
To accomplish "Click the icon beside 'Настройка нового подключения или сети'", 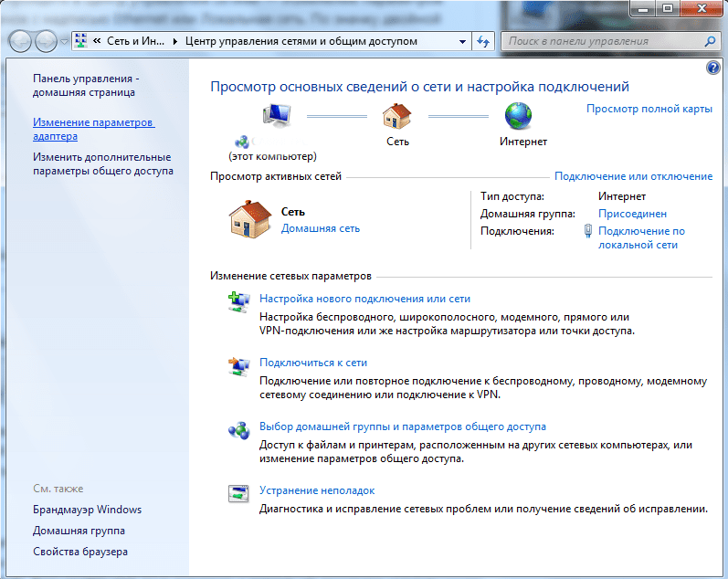I will pyautogui.click(x=238, y=301).
